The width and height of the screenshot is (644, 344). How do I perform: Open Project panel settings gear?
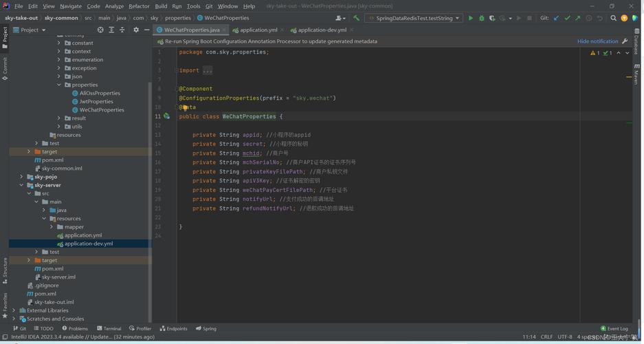coord(136,30)
